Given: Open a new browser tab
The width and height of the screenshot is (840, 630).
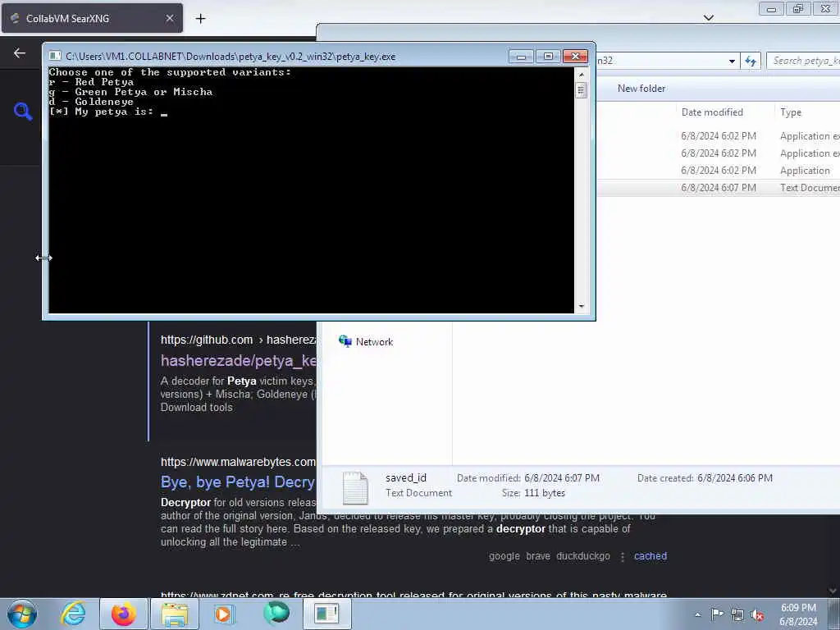Looking at the screenshot, I should coord(200,19).
